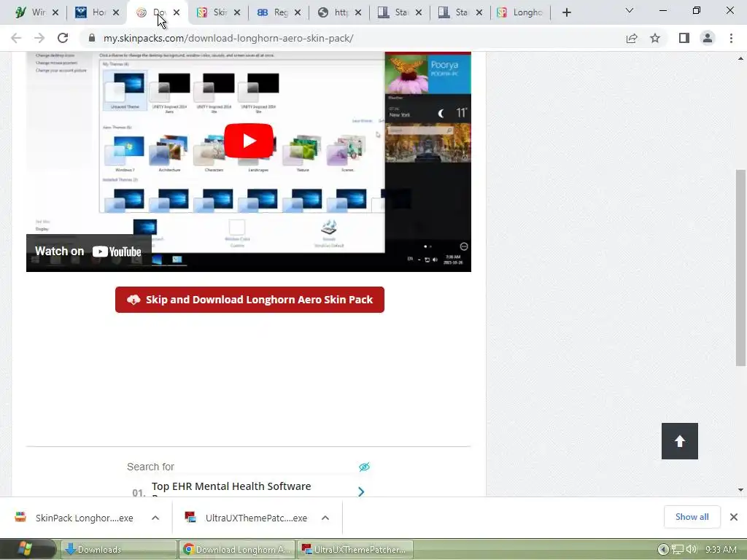Switch to the Longhorn tab
This screenshot has height=560, width=747.
tap(519, 12)
